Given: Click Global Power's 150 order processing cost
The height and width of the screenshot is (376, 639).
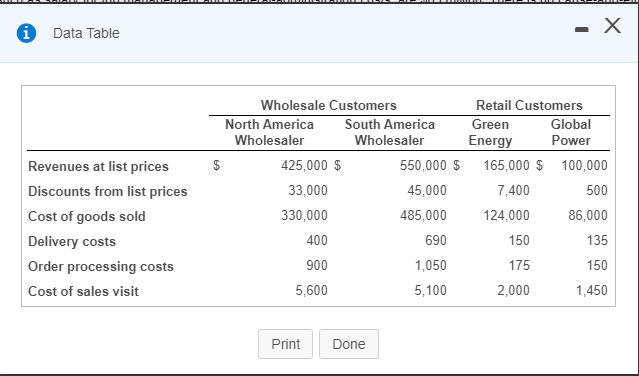Looking at the screenshot, I should click(597, 265).
